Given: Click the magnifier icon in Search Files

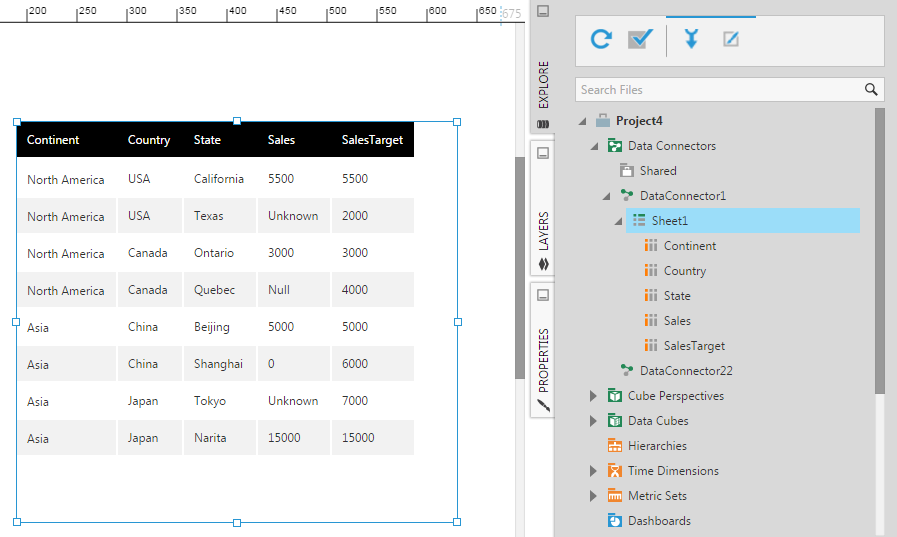Looking at the screenshot, I should [x=871, y=90].
